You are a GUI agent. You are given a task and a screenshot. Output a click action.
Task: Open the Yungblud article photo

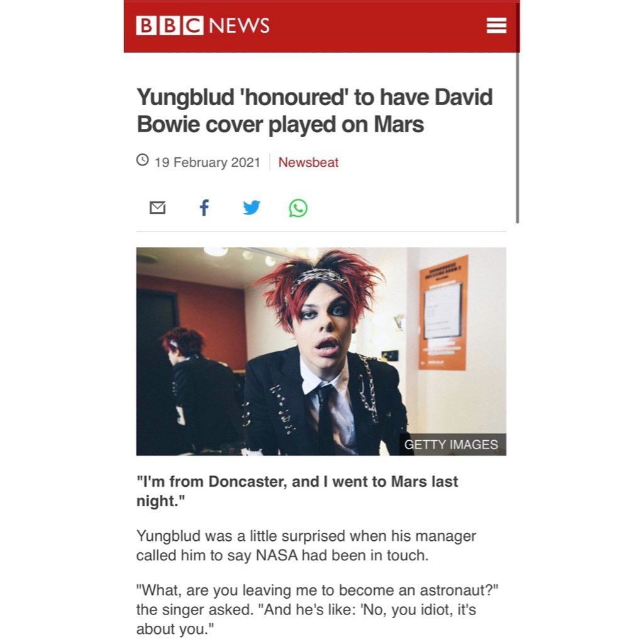[x=321, y=351]
